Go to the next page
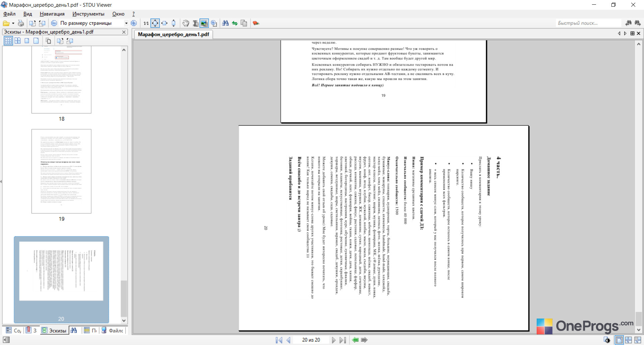This screenshot has height=345, width=644. pos(334,340)
